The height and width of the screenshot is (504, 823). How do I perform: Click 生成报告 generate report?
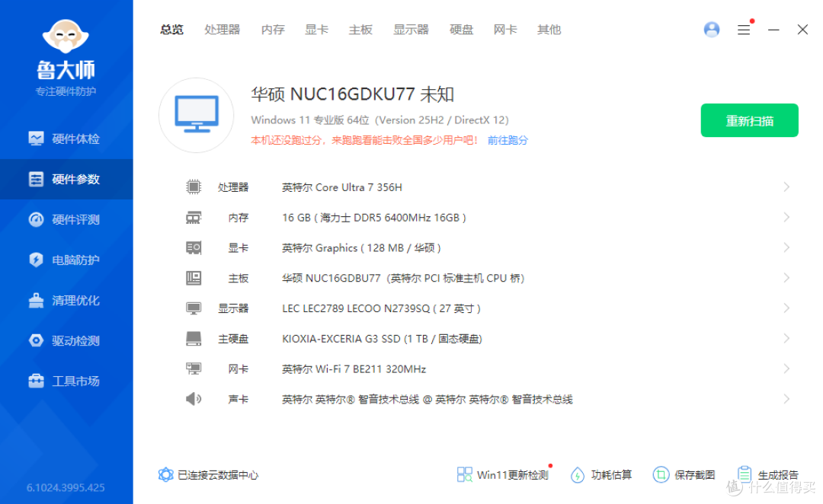(x=768, y=474)
